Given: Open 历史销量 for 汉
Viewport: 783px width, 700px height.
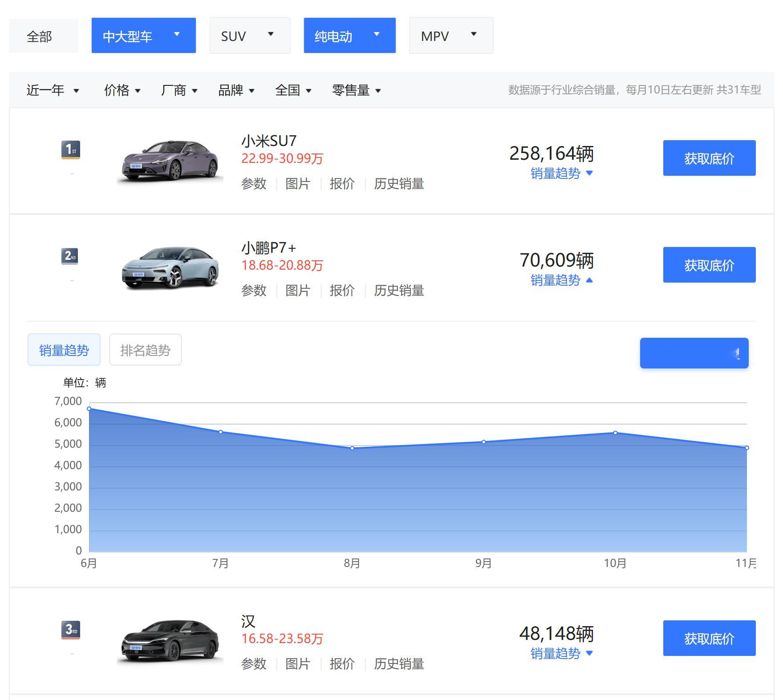Looking at the screenshot, I should click(x=399, y=664).
